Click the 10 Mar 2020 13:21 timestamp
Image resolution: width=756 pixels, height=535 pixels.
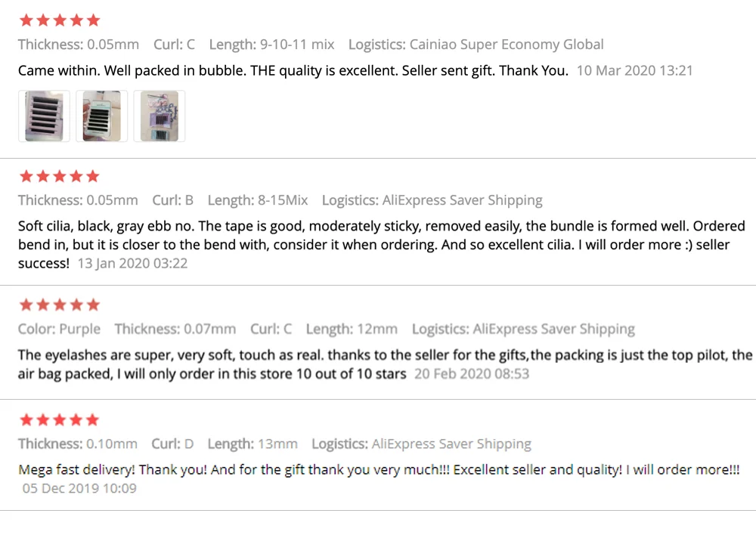(x=634, y=71)
